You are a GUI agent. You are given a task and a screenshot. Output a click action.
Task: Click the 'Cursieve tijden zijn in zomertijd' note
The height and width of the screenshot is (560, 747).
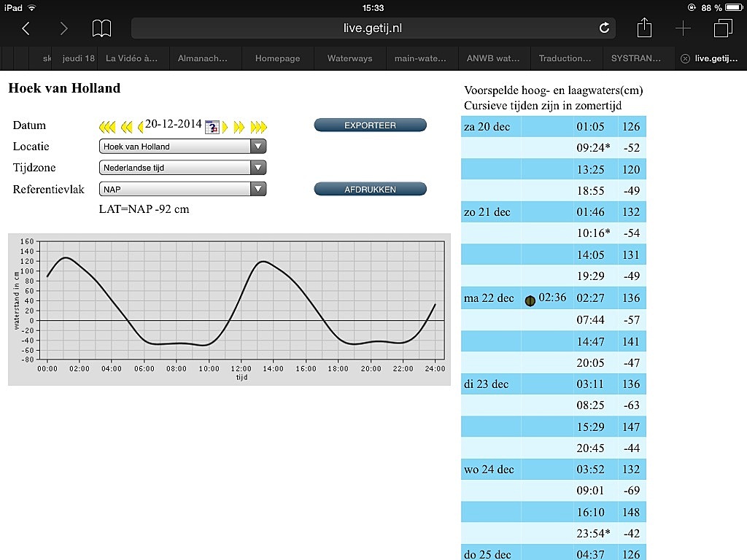543,105
